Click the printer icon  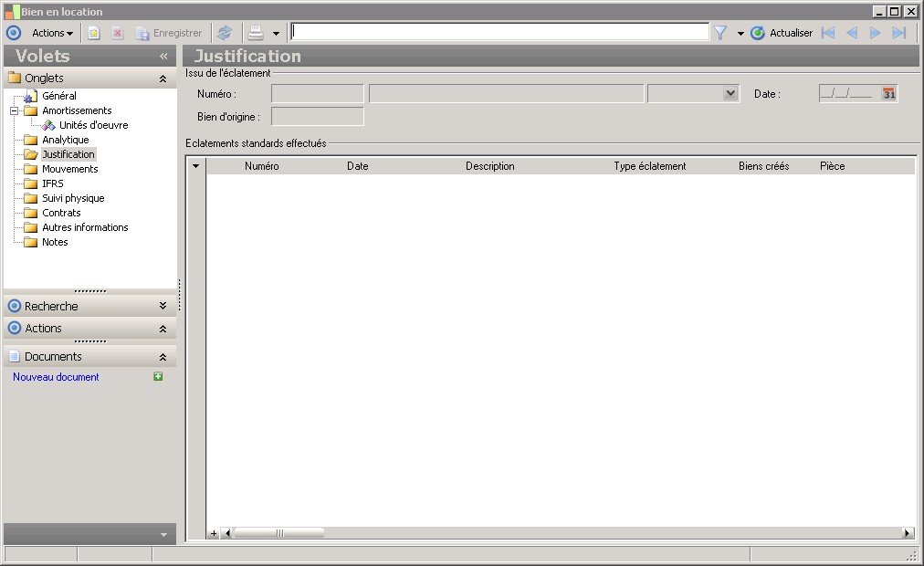point(255,33)
